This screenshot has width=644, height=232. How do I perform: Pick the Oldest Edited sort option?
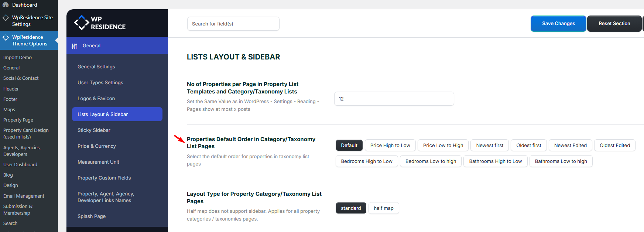pyautogui.click(x=614, y=145)
